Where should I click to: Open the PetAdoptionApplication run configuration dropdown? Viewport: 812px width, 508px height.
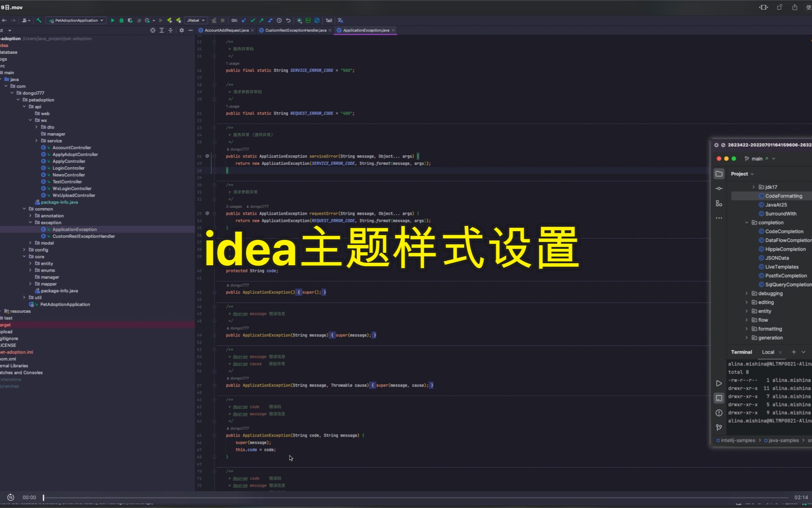(76, 20)
